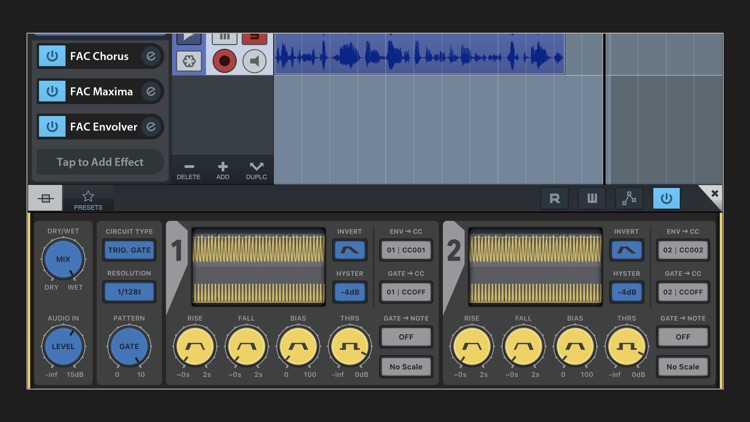750x422 pixels.
Task: Change Hyster -4dB for envelope 2
Action: (x=627, y=292)
